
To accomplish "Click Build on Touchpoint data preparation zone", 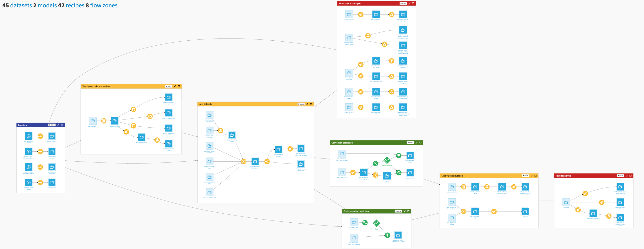I will pyautogui.click(x=169, y=86).
